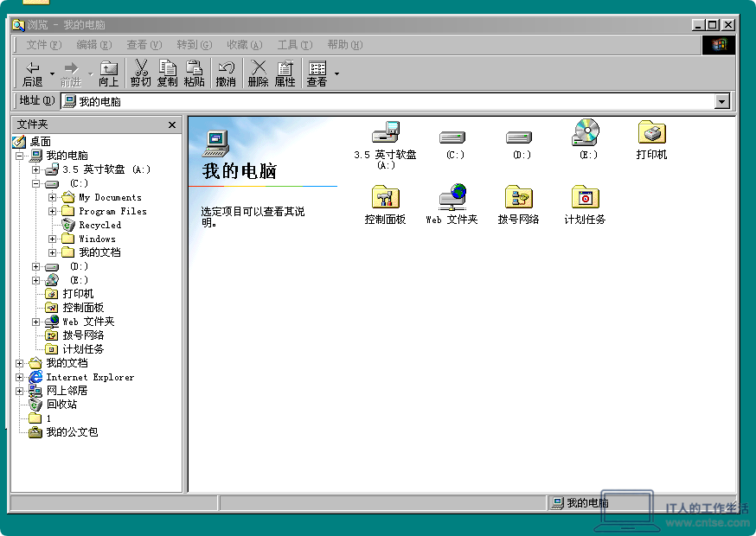Open the 查看(V) menu
Image resolution: width=756 pixels, height=536 pixels.
coord(144,45)
